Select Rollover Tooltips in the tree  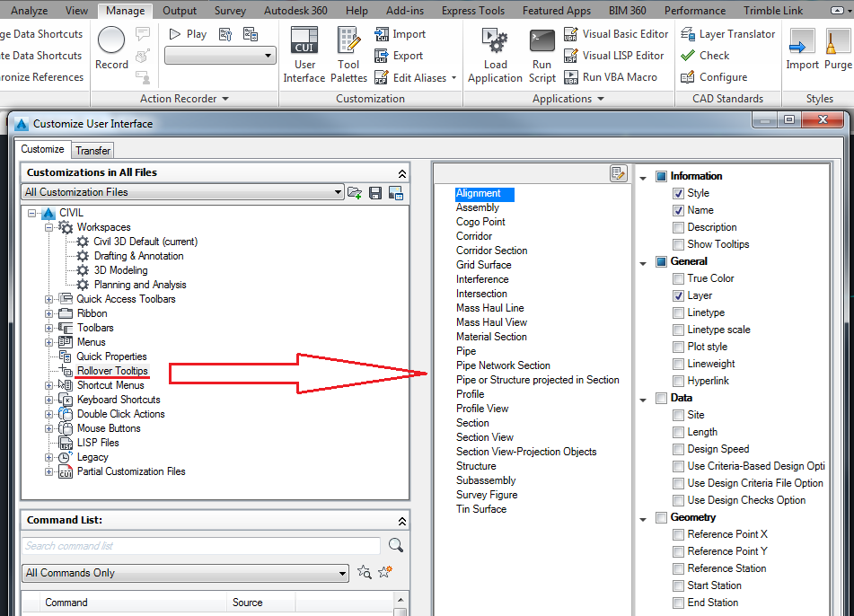(x=112, y=371)
